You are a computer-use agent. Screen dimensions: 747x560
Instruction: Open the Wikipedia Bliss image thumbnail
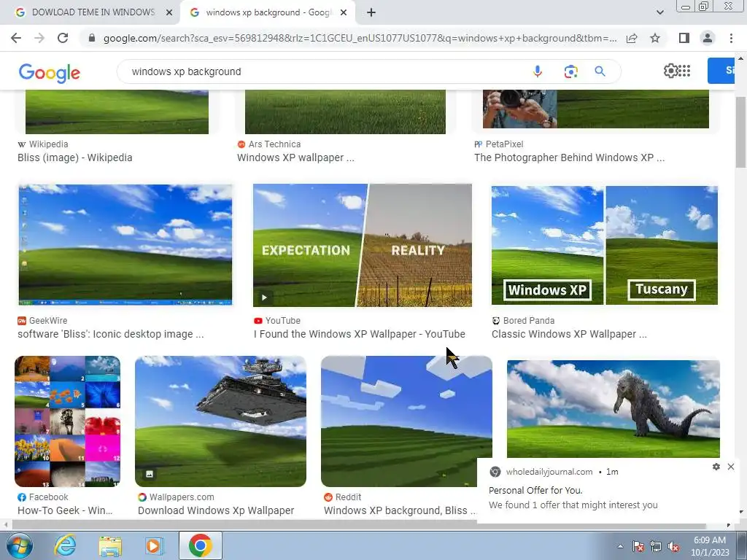click(x=117, y=112)
